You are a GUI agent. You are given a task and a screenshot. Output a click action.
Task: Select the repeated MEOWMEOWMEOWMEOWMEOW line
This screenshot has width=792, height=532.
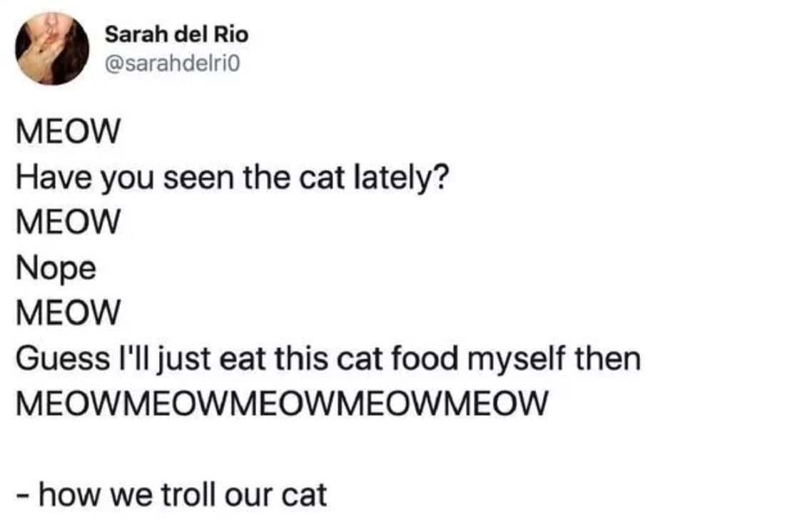283,403
